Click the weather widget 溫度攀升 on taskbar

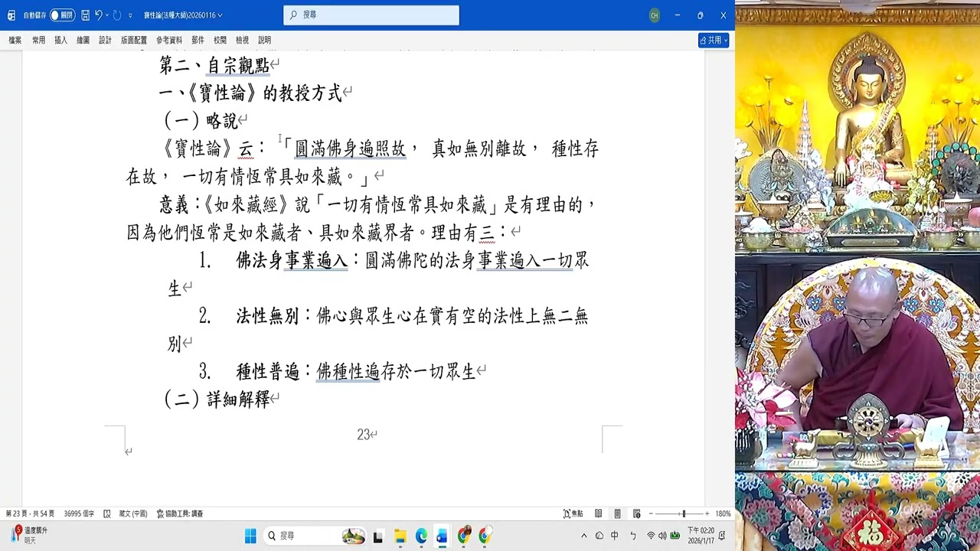coord(29,535)
